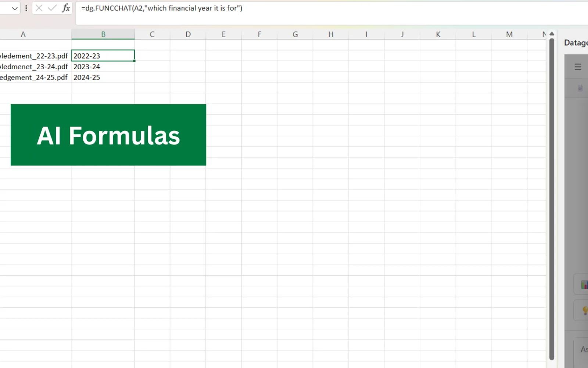The width and height of the screenshot is (588, 368).
Task: Select column K header
Action: tap(438, 34)
